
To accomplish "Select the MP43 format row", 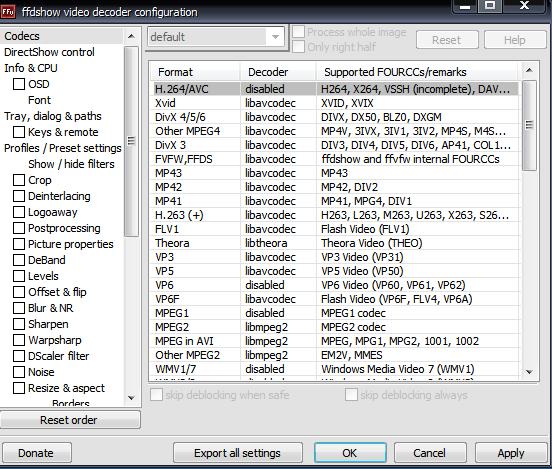I will click(x=335, y=173).
